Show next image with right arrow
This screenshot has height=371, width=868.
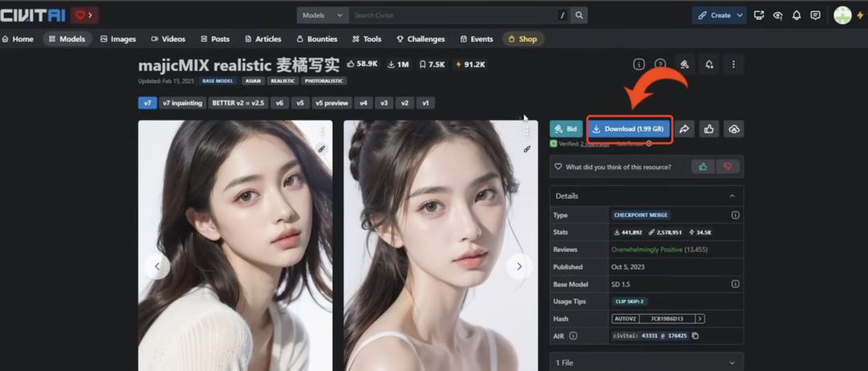pyautogui.click(x=518, y=266)
